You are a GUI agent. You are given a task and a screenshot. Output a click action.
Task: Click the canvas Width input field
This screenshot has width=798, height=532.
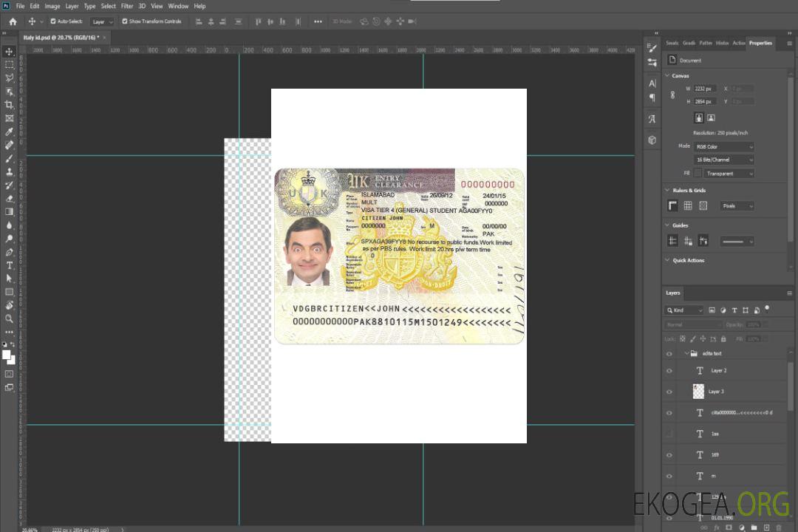point(705,89)
